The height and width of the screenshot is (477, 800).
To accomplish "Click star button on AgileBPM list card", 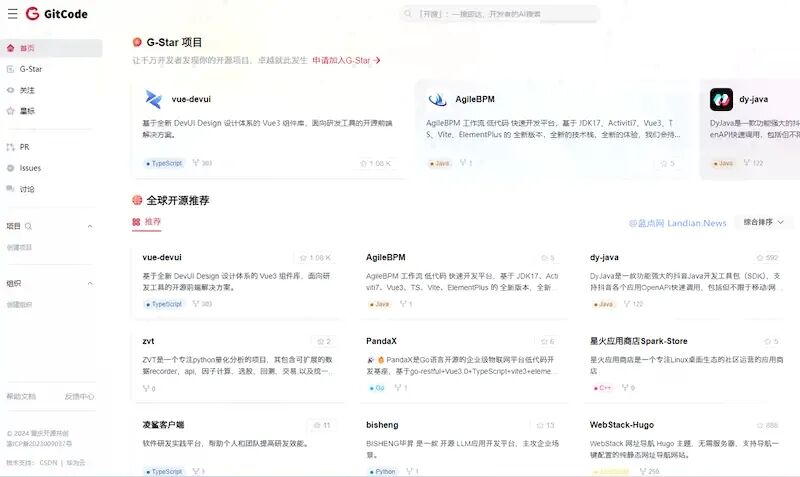I will (x=548, y=258).
